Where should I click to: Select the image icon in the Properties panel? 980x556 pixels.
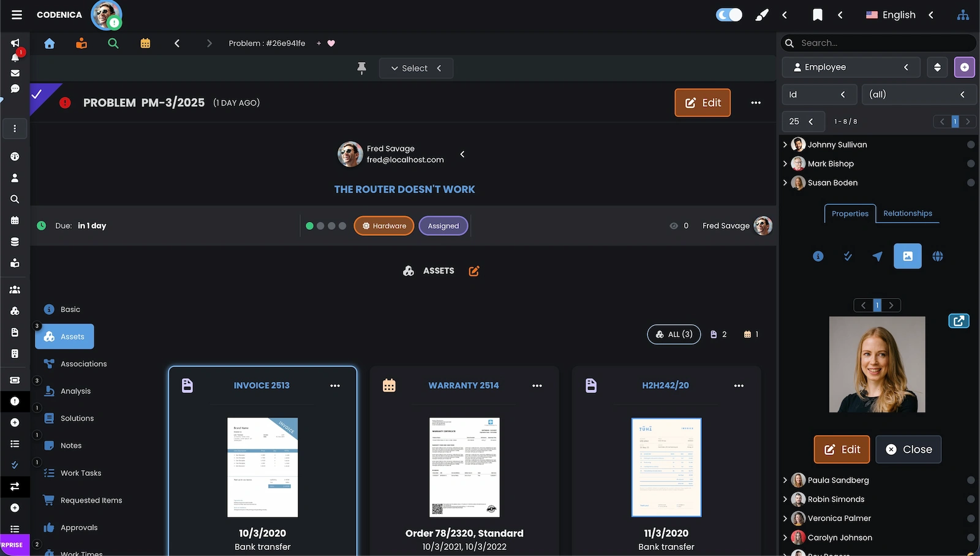click(x=907, y=256)
